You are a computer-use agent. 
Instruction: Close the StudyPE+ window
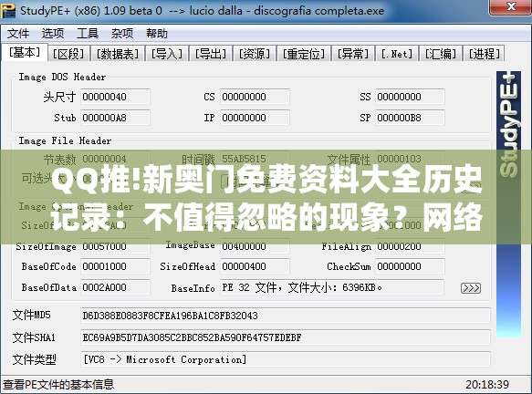point(511,7)
